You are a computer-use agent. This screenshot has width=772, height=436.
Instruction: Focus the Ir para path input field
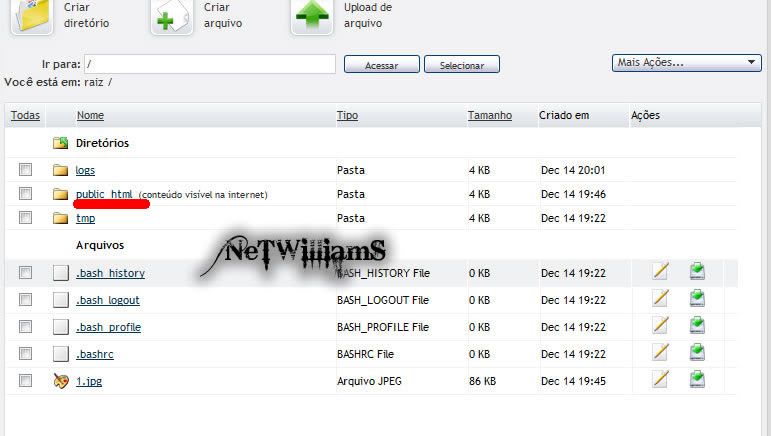[210, 64]
